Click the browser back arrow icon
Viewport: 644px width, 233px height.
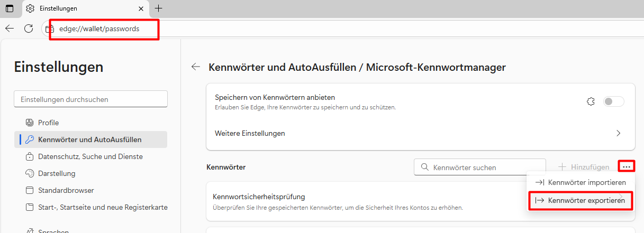(x=10, y=29)
